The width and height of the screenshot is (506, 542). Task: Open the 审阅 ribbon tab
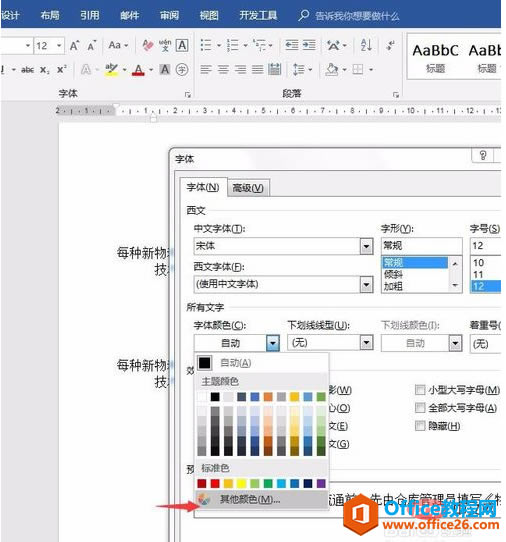click(x=169, y=15)
